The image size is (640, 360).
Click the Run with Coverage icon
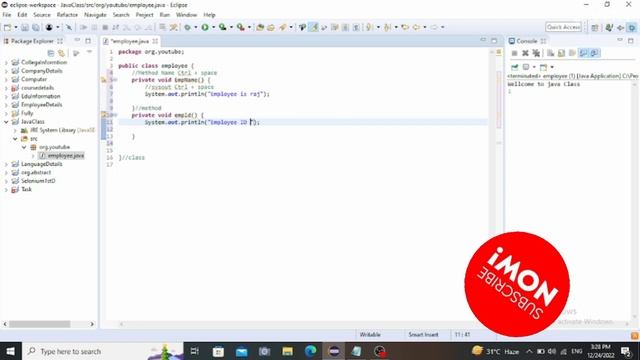pyautogui.click(x=223, y=27)
